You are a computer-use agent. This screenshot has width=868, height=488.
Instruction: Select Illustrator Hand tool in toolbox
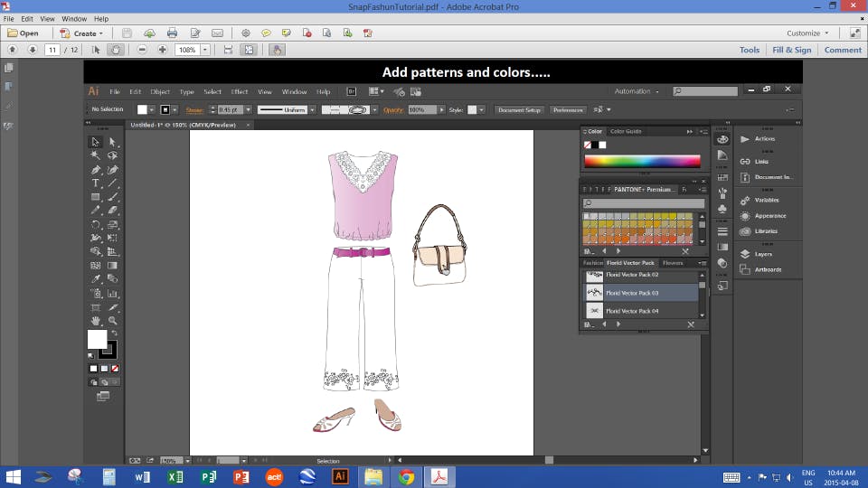95,321
